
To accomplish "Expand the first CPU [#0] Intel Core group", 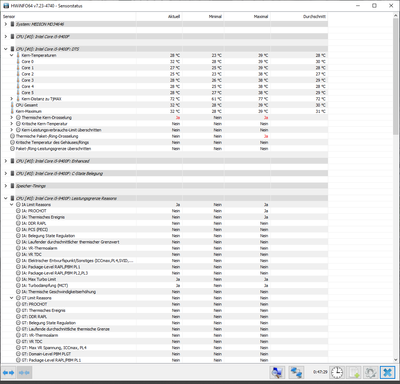I will [x=6, y=36].
